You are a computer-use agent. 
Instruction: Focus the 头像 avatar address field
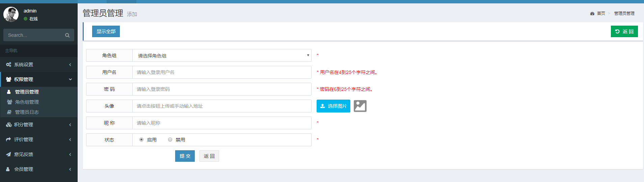(x=222, y=106)
